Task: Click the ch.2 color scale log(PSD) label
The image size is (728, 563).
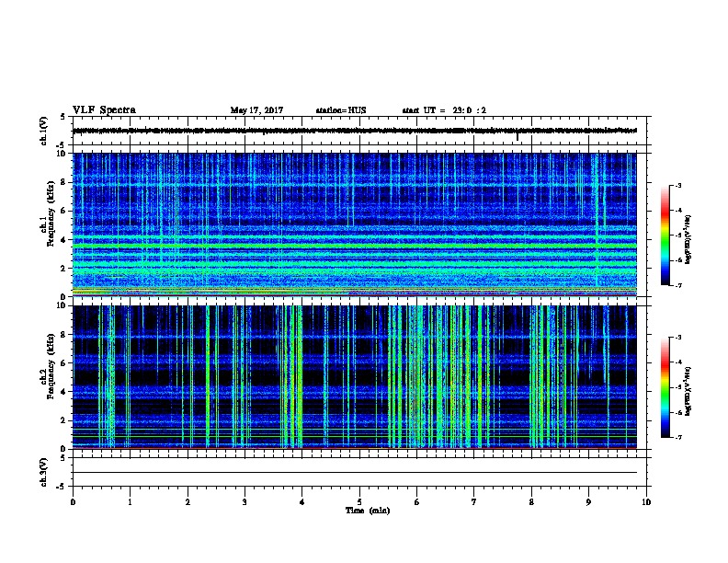Action: click(x=688, y=391)
